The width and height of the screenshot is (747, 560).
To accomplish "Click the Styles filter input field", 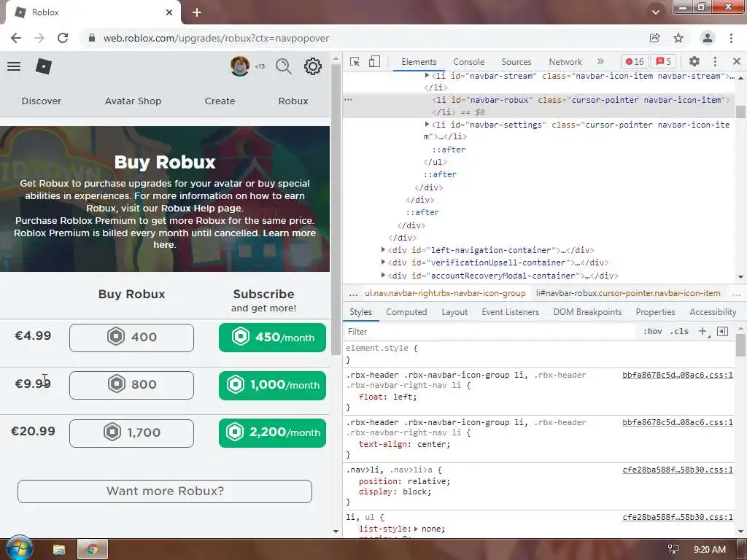I will click(x=489, y=332).
